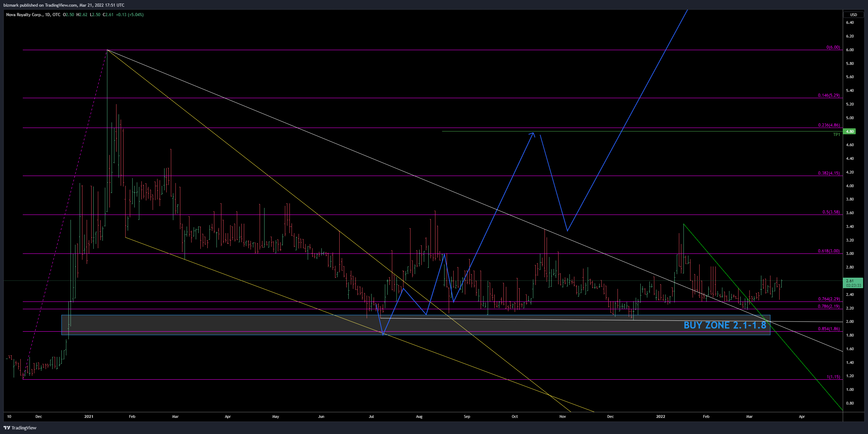Click the 3.40 price axis label

(x=850, y=226)
